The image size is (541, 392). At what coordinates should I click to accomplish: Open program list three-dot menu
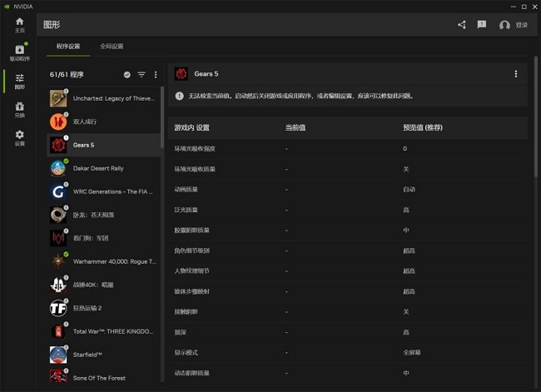coord(156,75)
